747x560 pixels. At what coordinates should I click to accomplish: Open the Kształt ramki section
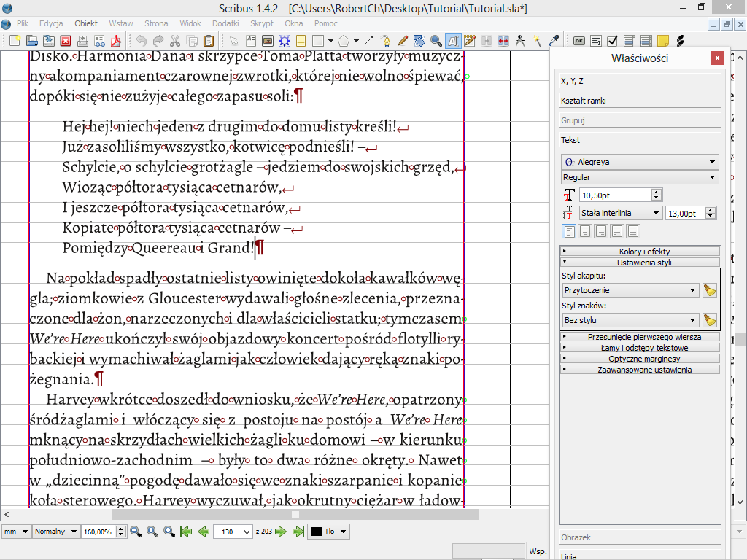tap(640, 101)
